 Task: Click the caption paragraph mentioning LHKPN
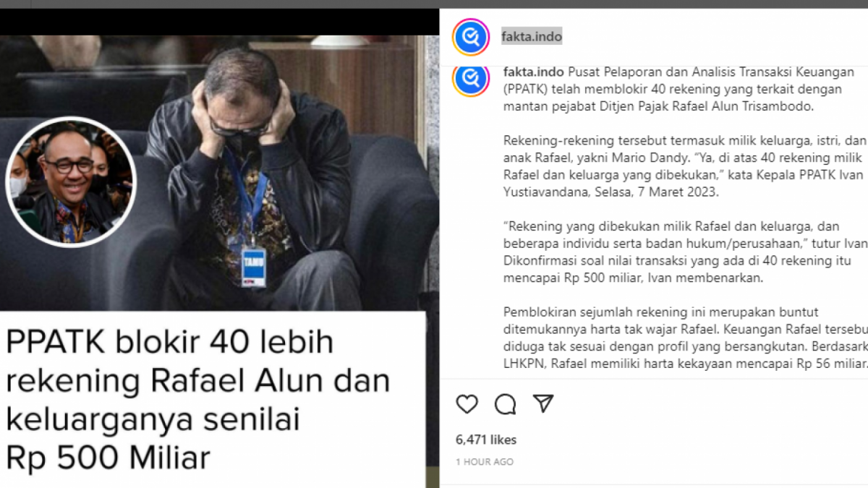pos(684,338)
